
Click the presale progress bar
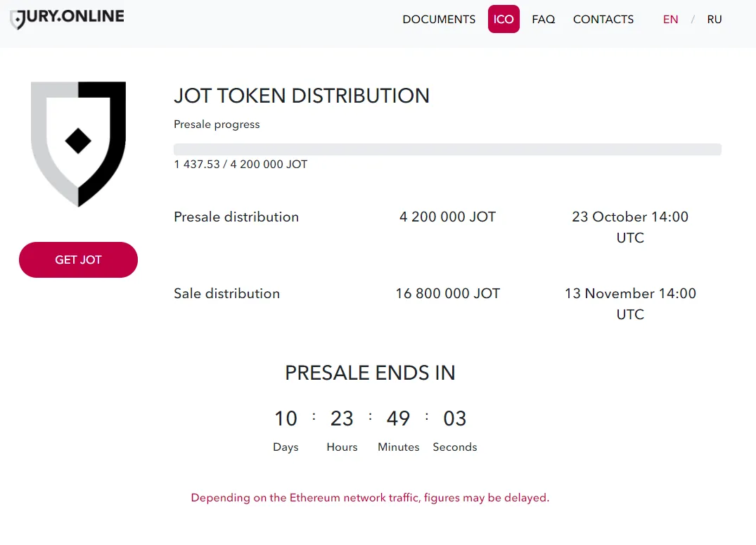pos(447,149)
